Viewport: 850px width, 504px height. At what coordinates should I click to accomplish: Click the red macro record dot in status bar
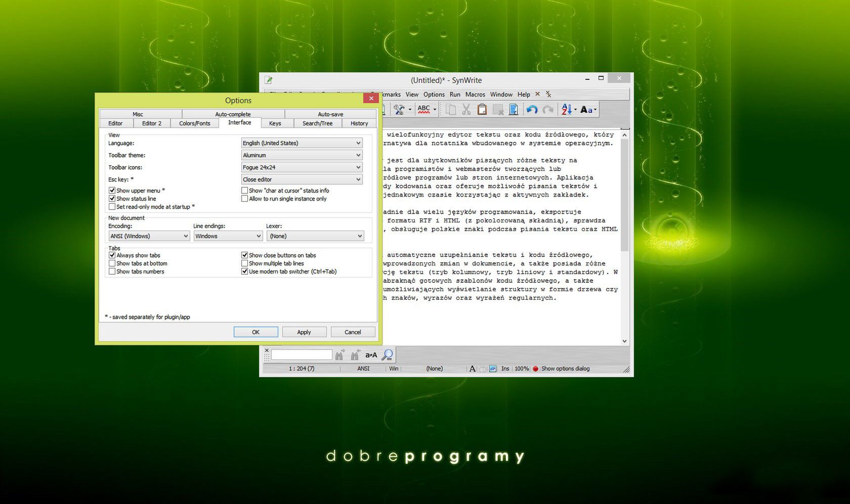coord(535,369)
